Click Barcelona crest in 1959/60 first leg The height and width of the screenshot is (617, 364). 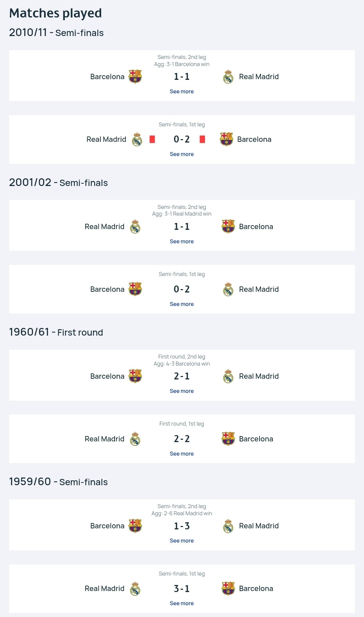click(x=228, y=588)
